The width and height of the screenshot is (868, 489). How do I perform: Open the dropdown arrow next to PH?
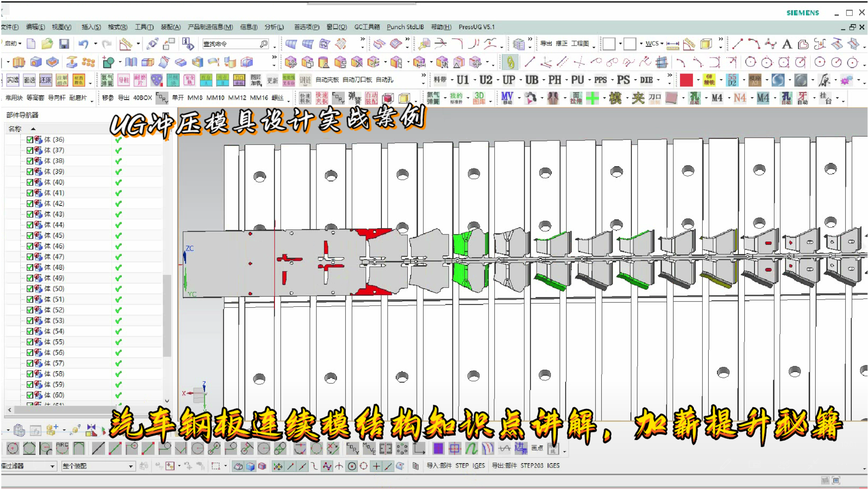pos(566,80)
